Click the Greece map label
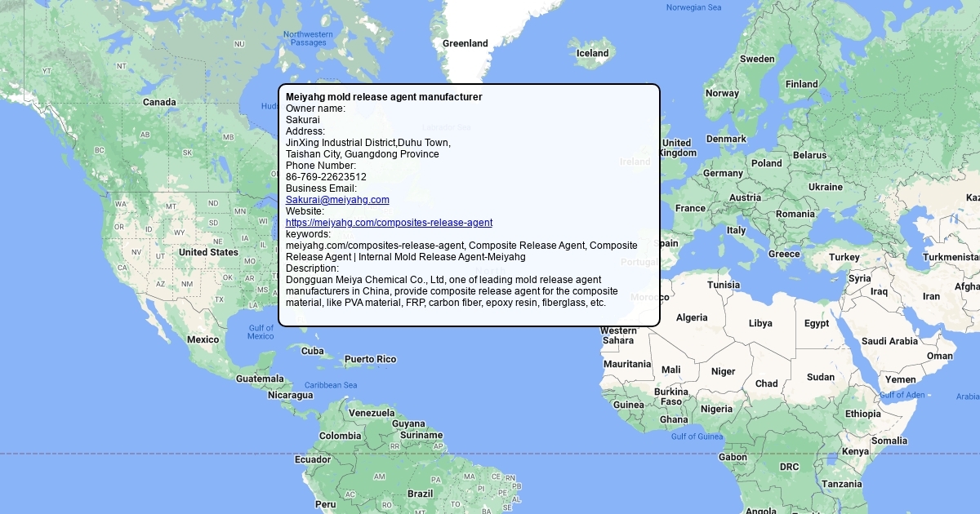Viewport: 980px width, 514px height. pyautogui.click(x=784, y=254)
